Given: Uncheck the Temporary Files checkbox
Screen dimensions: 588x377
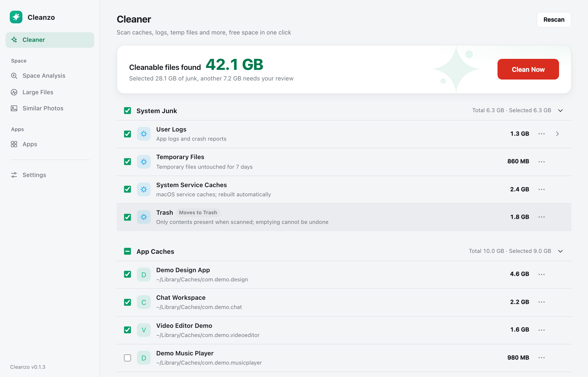Looking at the screenshot, I should pyautogui.click(x=127, y=162).
